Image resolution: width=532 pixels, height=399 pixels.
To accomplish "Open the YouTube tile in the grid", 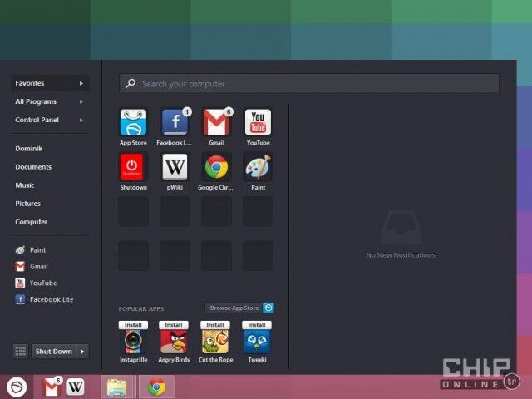I will [x=258, y=123].
